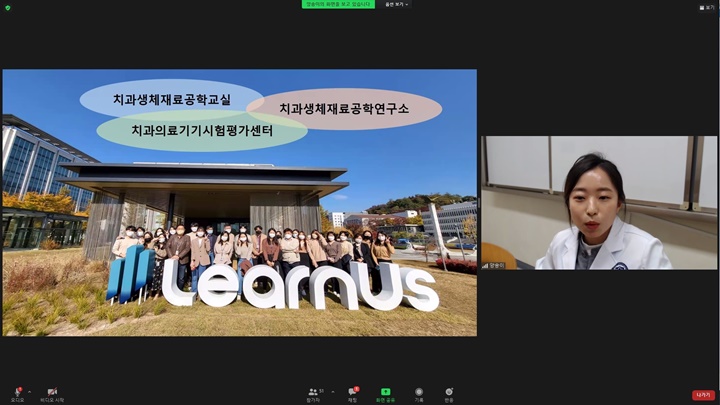Click the 치과생체재료공학교실 label on slide

click(172, 100)
